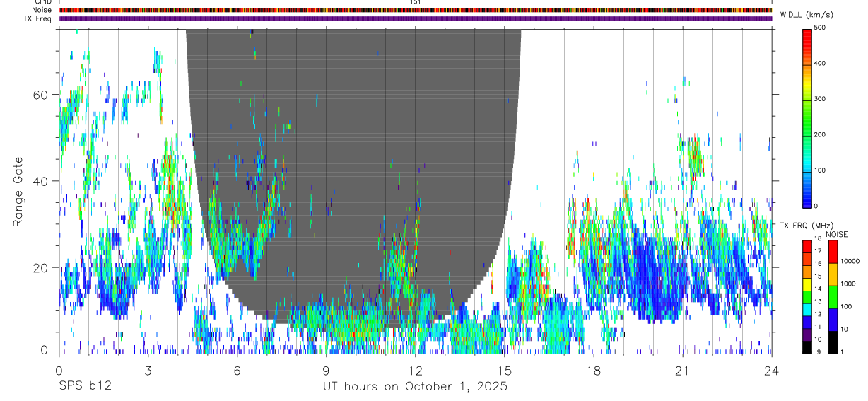868x401 pixels.
Task: Click the 10000 label on the NOISE legend
Action: pyautogui.click(x=850, y=261)
